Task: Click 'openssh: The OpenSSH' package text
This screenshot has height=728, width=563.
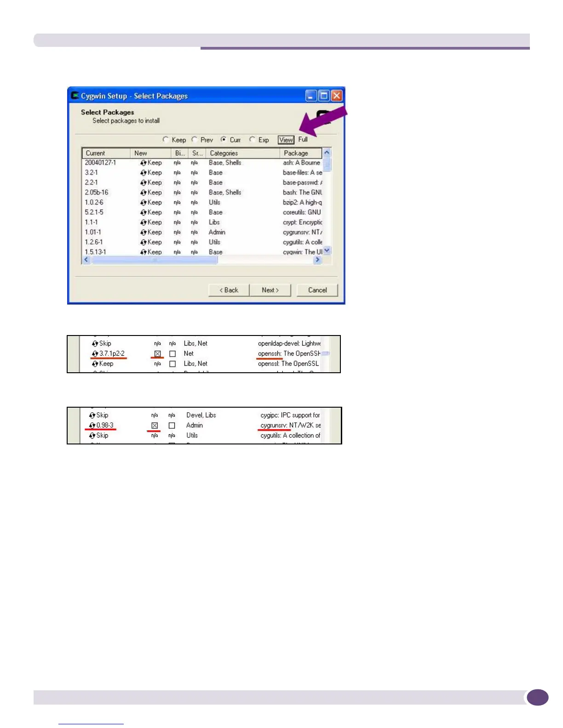Action: pos(289,353)
